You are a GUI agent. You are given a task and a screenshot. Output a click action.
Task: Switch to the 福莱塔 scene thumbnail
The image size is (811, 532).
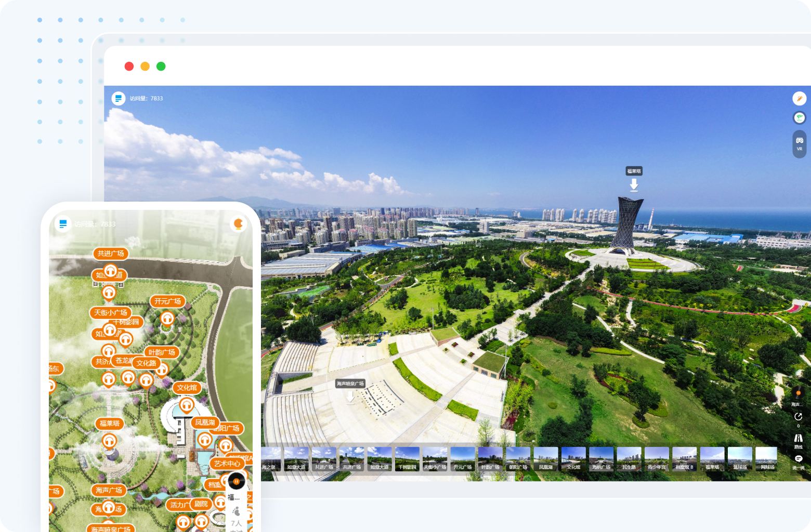712,459
